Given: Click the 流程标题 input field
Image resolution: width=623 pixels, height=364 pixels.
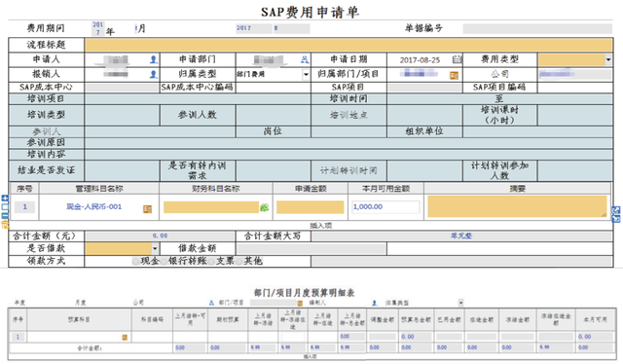Looking at the screenshot, I should 348,45.
